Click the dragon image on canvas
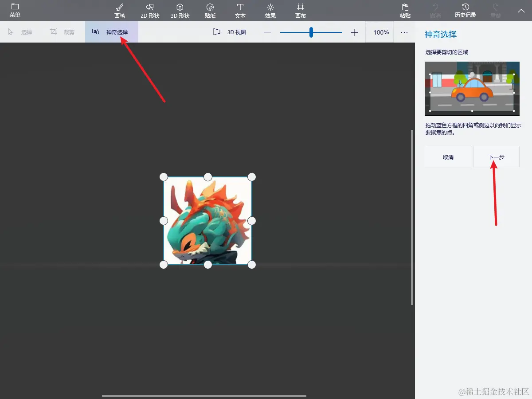 (207, 221)
